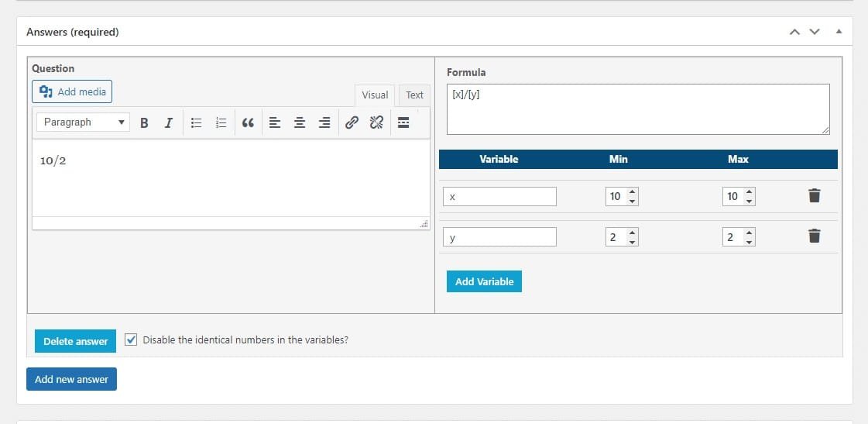Click the Min column header
Screen dimensions: 868x424
[619, 159]
